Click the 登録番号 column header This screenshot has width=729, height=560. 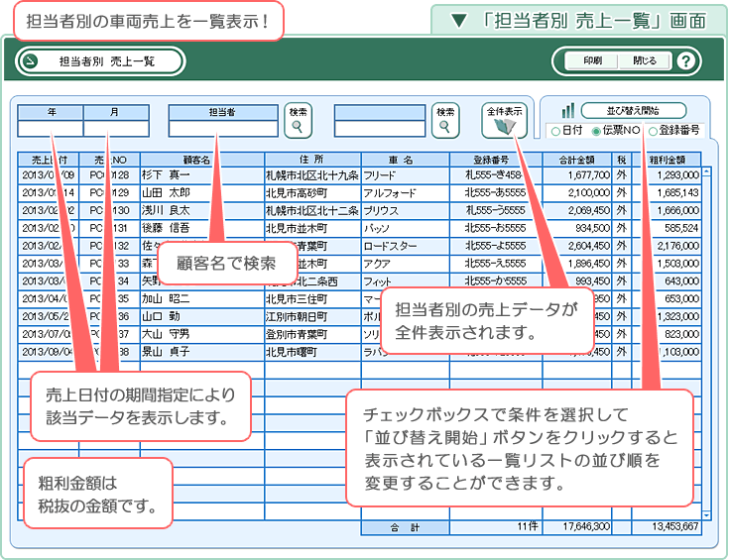[496, 160]
